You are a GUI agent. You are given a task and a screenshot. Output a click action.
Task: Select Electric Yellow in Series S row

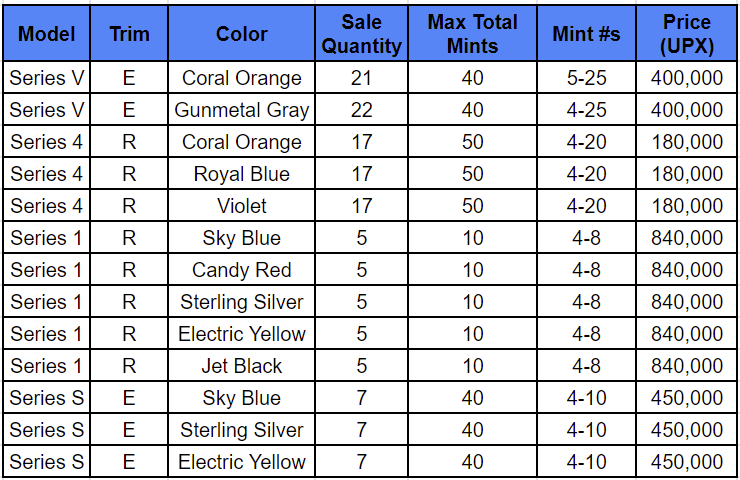(x=242, y=462)
